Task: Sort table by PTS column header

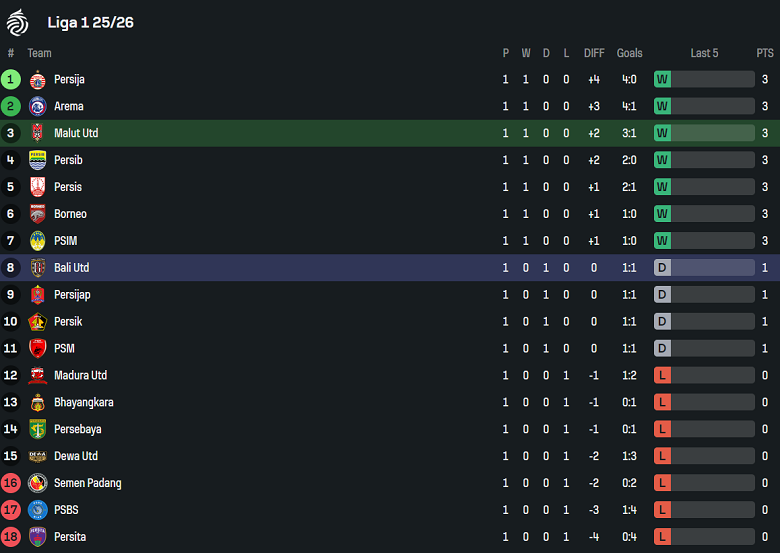Action: 765,53
